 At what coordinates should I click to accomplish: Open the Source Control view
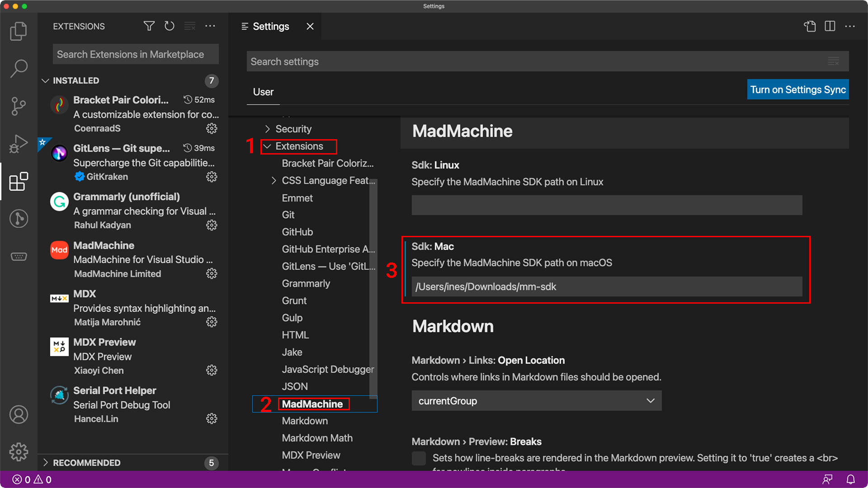click(x=19, y=106)
